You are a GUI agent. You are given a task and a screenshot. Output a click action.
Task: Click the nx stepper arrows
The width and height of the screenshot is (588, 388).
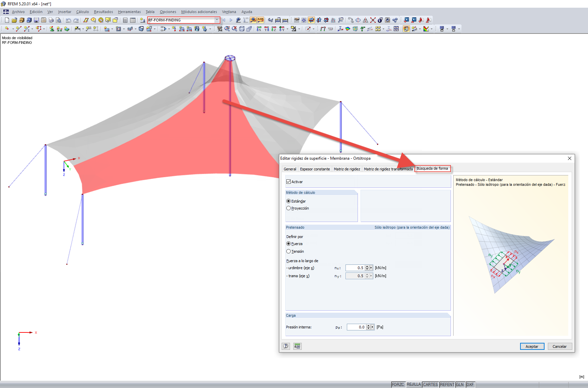click(367, 268)
